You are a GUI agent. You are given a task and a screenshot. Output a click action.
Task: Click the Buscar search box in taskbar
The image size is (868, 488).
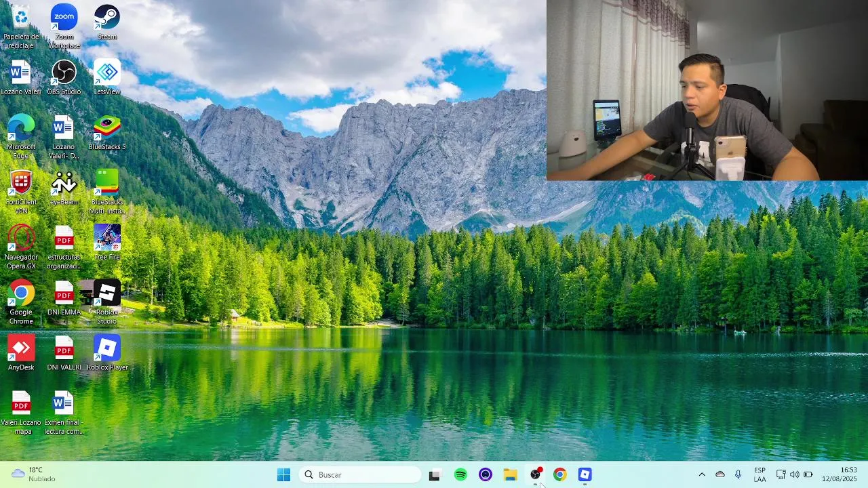point(360,474)
